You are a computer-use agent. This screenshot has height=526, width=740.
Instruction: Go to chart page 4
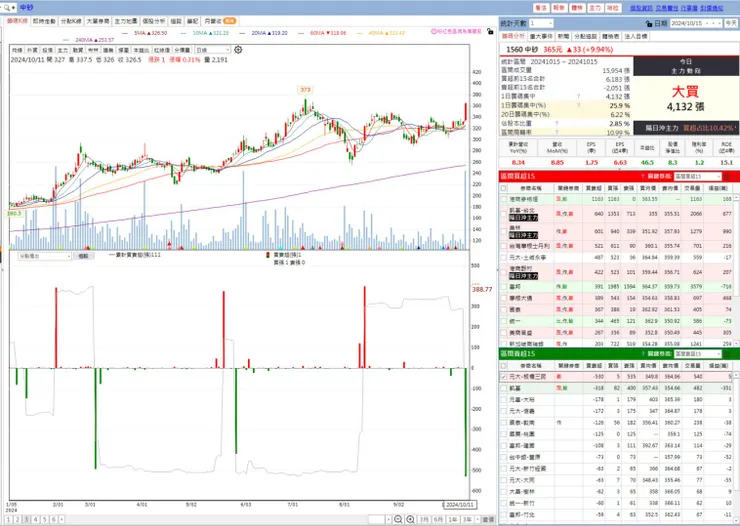35,519
